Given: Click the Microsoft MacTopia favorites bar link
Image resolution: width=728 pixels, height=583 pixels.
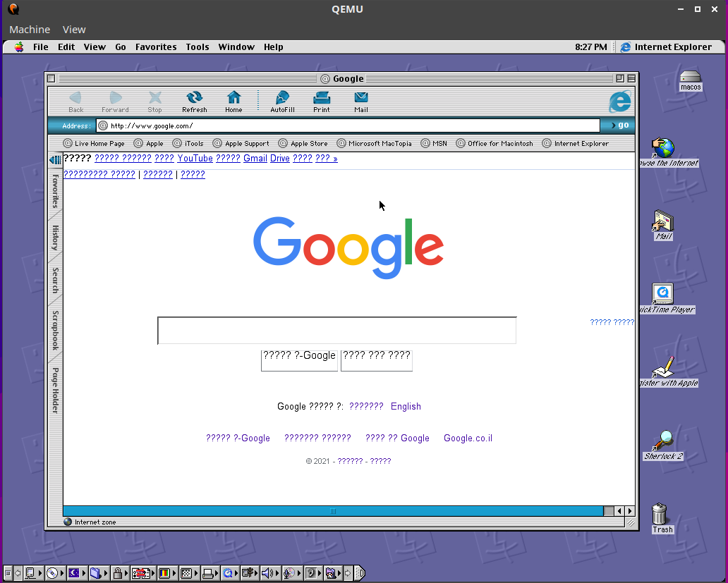Looking at the screenshot, I should coord(374,143).
